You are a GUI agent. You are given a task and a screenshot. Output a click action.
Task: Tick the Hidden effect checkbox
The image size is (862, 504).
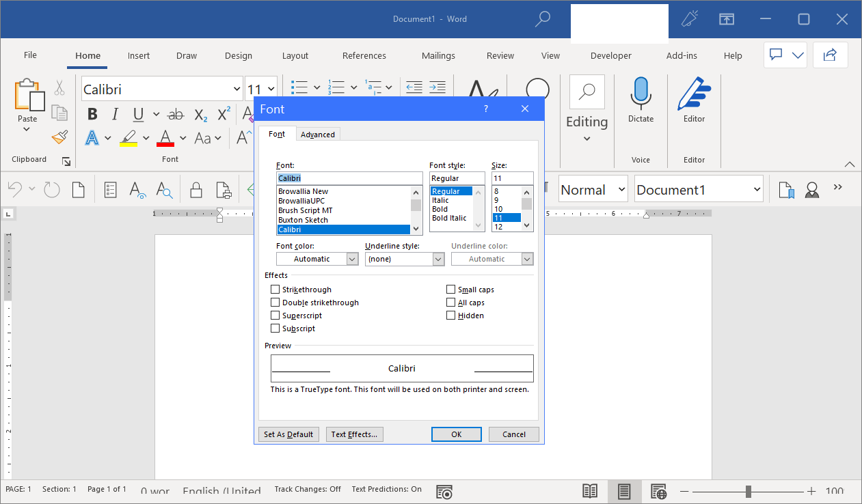451,316
